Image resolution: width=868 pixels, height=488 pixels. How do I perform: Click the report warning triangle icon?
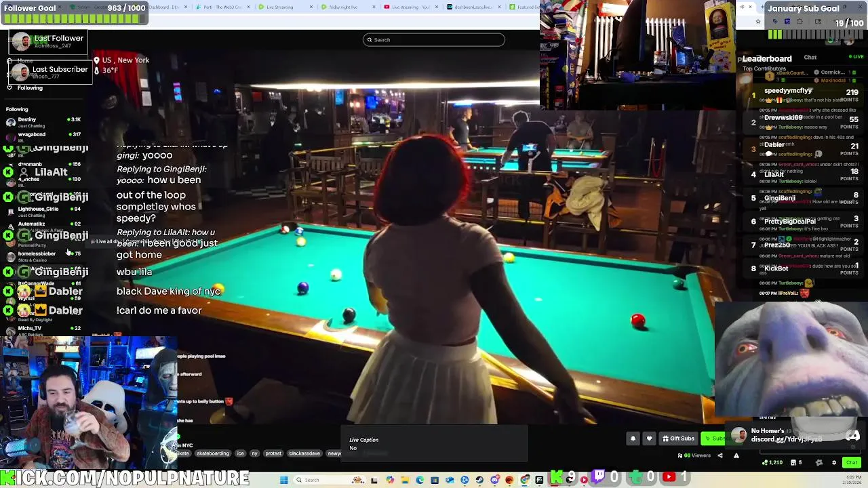(736, 455)
